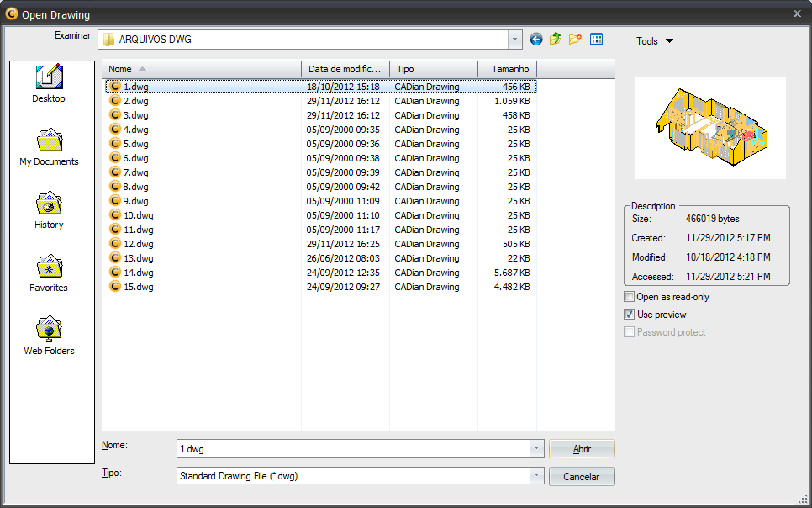Click date 26/06/2012 08:03
The image size is (812, 508).
343,258
